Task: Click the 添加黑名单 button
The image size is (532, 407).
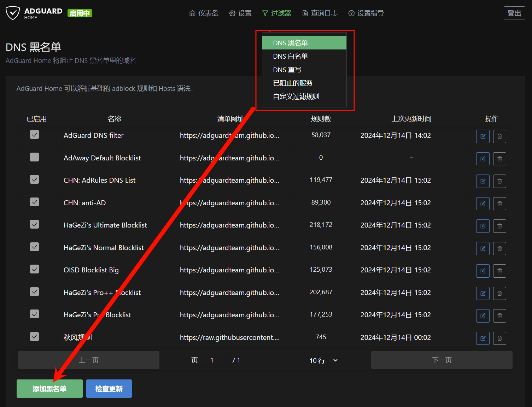Action: point(49,389)
